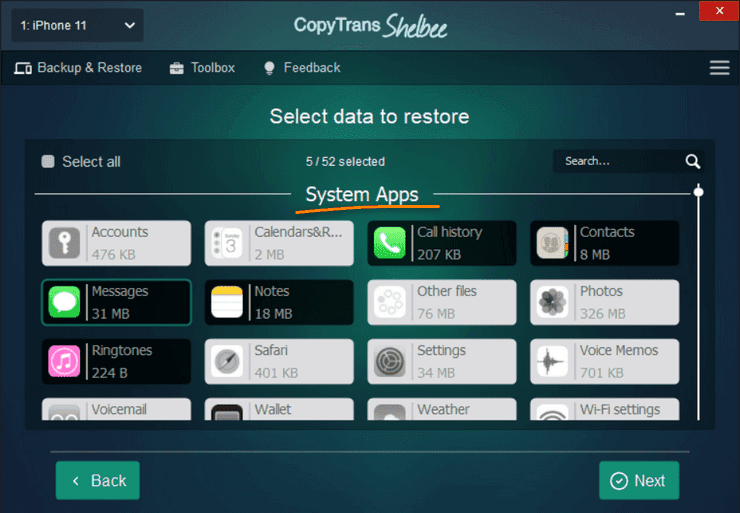Select the Voice Memos 701 KB tile

coord(605,362)
